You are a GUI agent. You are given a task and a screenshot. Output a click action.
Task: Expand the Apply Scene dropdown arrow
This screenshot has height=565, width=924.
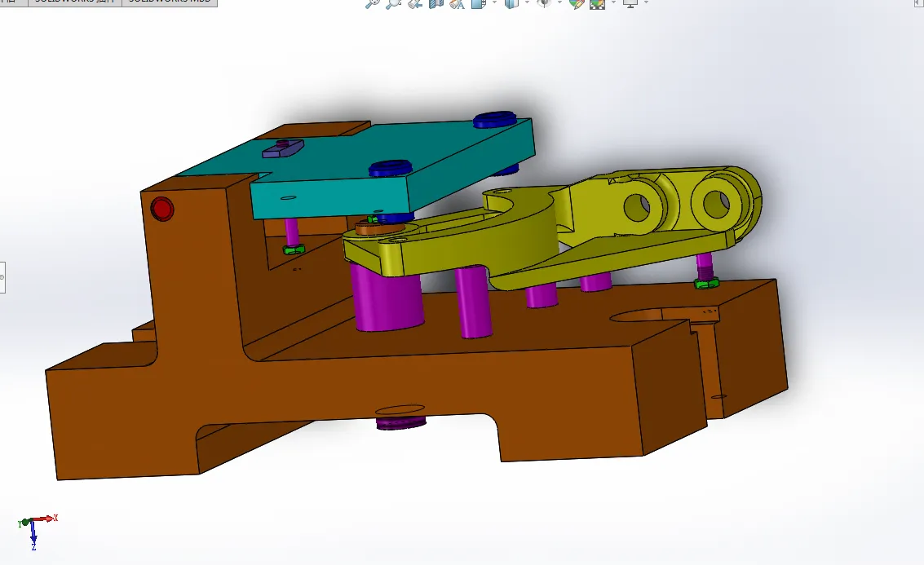tap(613, 3)
